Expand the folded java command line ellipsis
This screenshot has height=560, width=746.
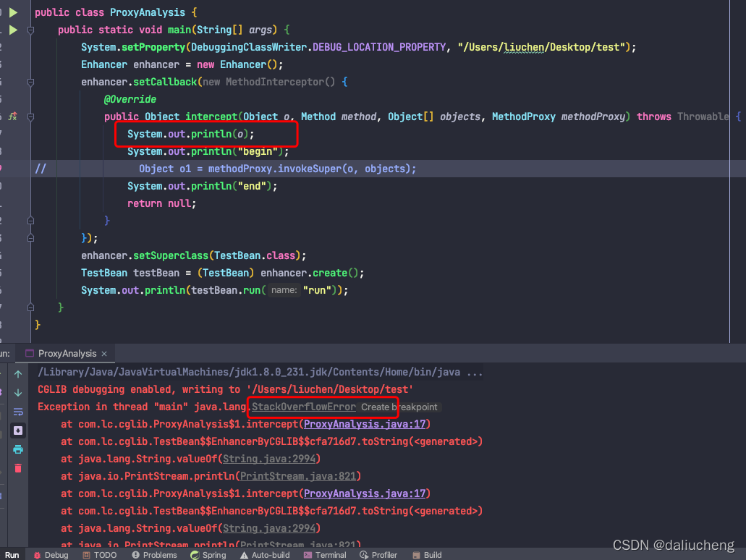point(475,372)
